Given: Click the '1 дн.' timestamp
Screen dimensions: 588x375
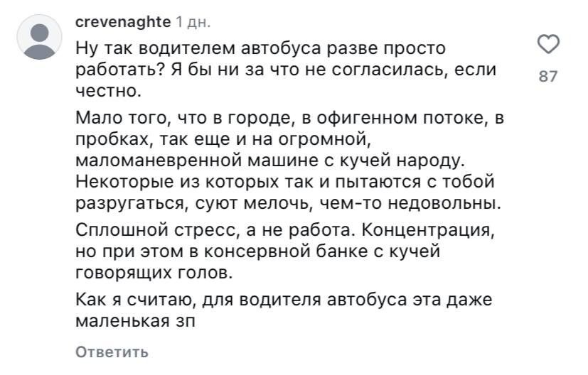Looking at the screenshot, I should 193,23.
